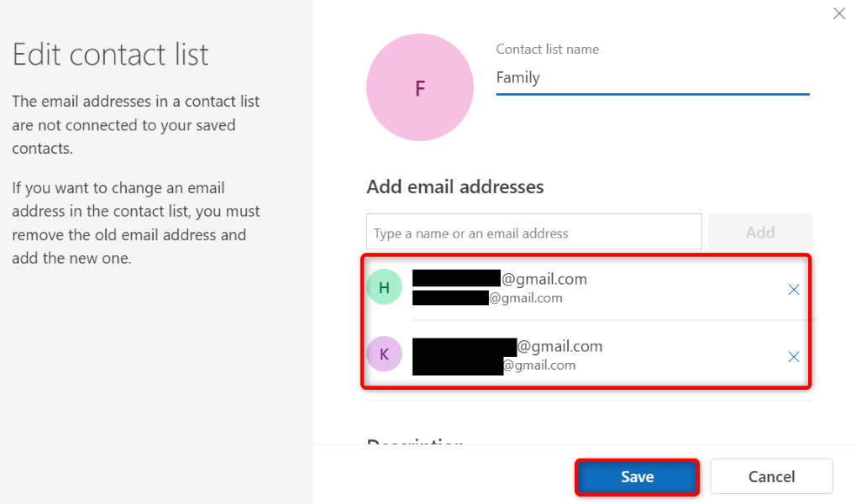
Task: Click the green H contact avatar
Action: [384, 288]
